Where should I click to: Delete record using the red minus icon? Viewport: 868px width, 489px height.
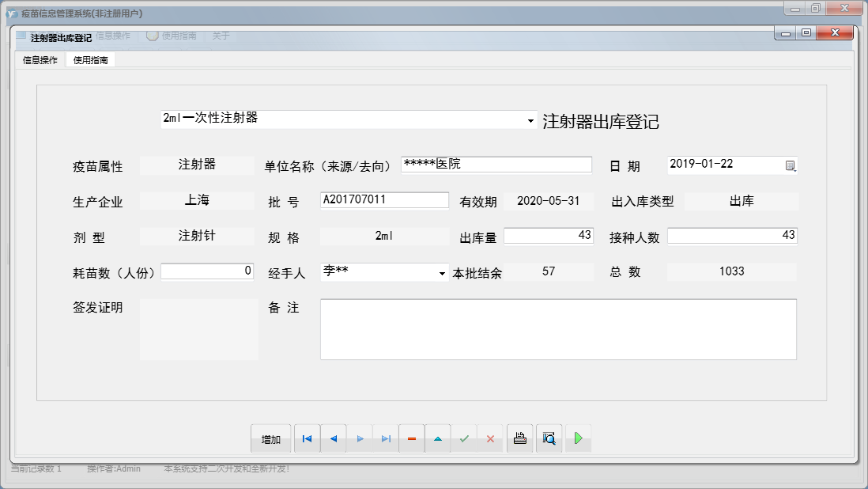(412, 439)
